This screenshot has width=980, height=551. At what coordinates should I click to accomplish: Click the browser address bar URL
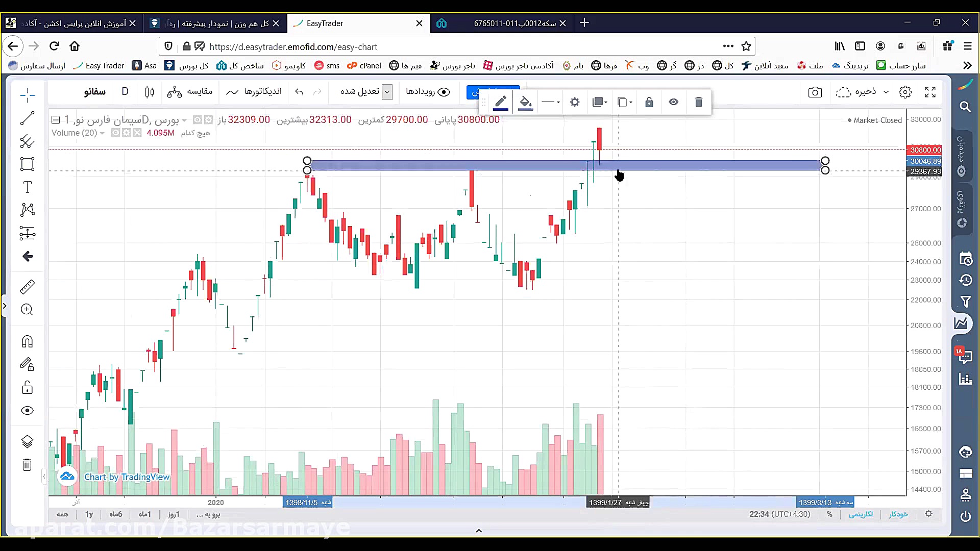click(293, 47)
